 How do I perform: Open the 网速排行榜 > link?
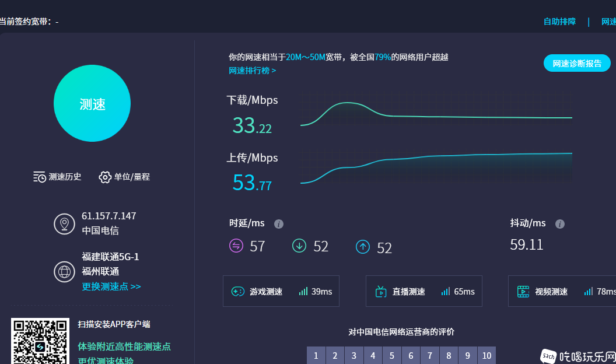pyautogui.click(x=252, y=71)
